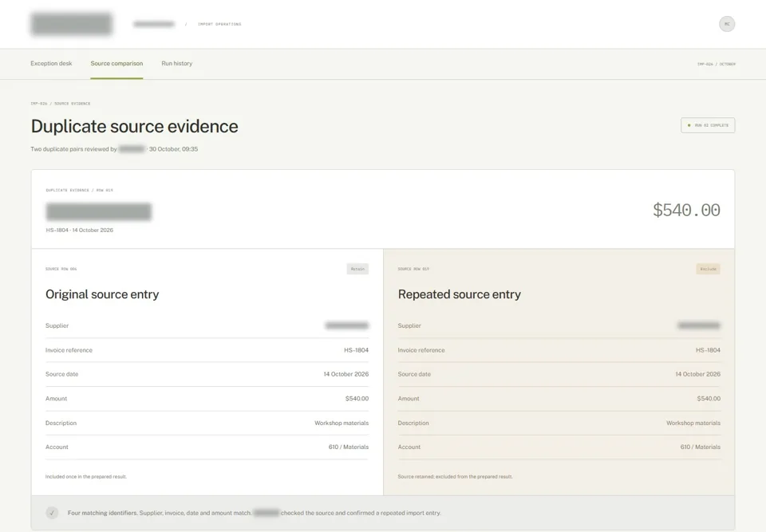The height and width of the screenshot is (532, 766).
Task: Click the Retain badge on original entry
Action: (357, 269)
